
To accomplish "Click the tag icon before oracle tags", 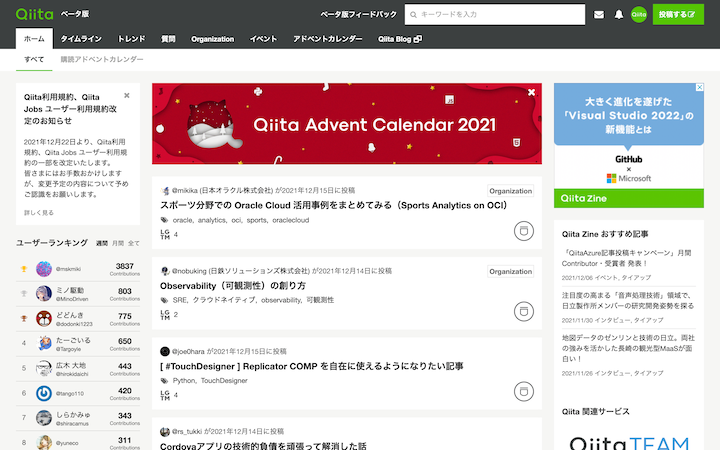I will (x=164, y=220).
